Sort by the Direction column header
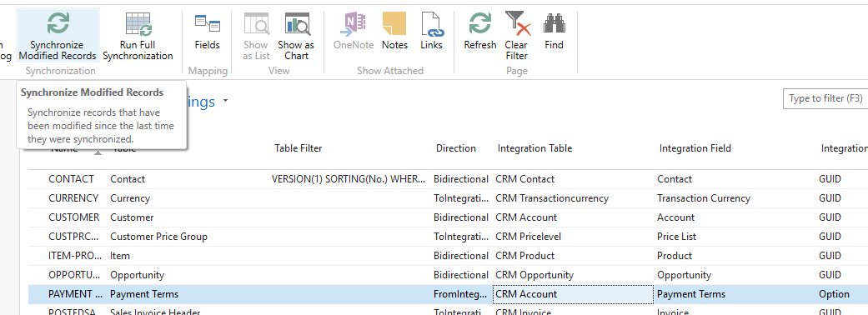This screenshot has height=315, width=868. coord(455,147)
